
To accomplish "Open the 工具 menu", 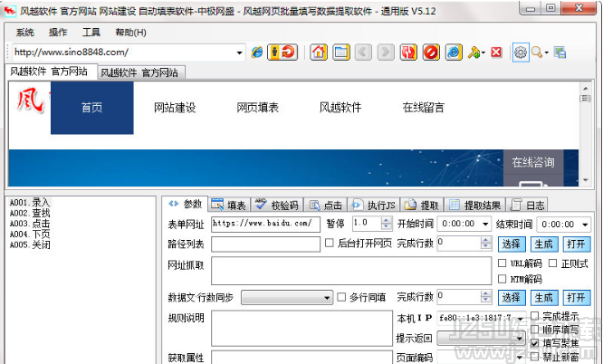I will click(x=91, y=33).
